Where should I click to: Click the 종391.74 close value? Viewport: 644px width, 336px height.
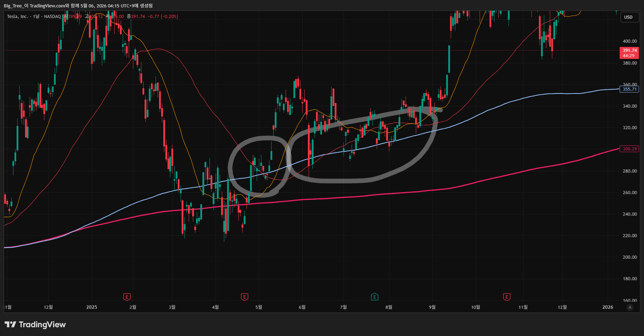136,17
